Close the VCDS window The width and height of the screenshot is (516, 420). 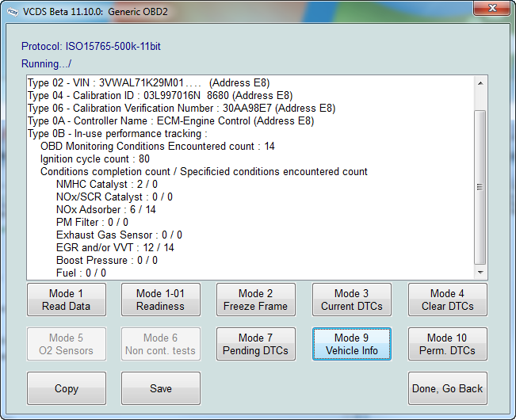coord(492,8)
